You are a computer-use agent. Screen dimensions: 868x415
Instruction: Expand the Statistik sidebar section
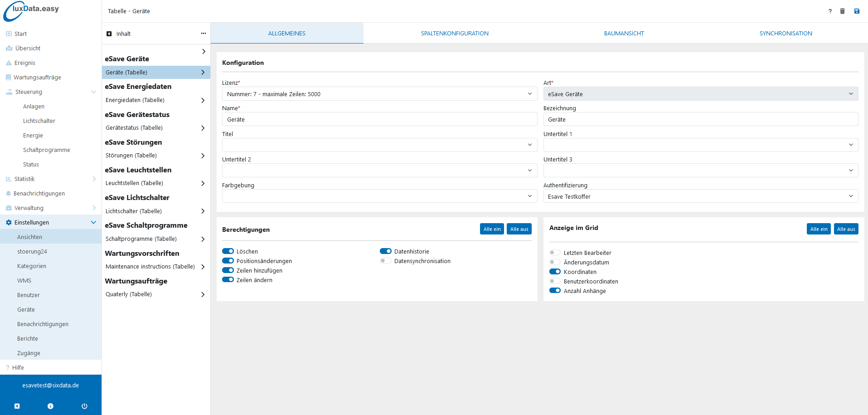click(94, 179)
